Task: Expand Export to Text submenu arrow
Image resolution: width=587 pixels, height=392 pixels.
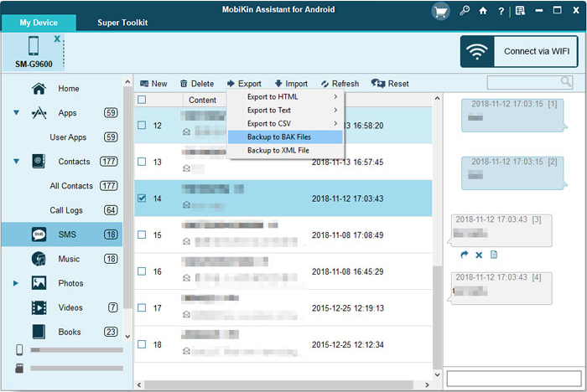Action: pyautogui.click(x=335, y=110)
